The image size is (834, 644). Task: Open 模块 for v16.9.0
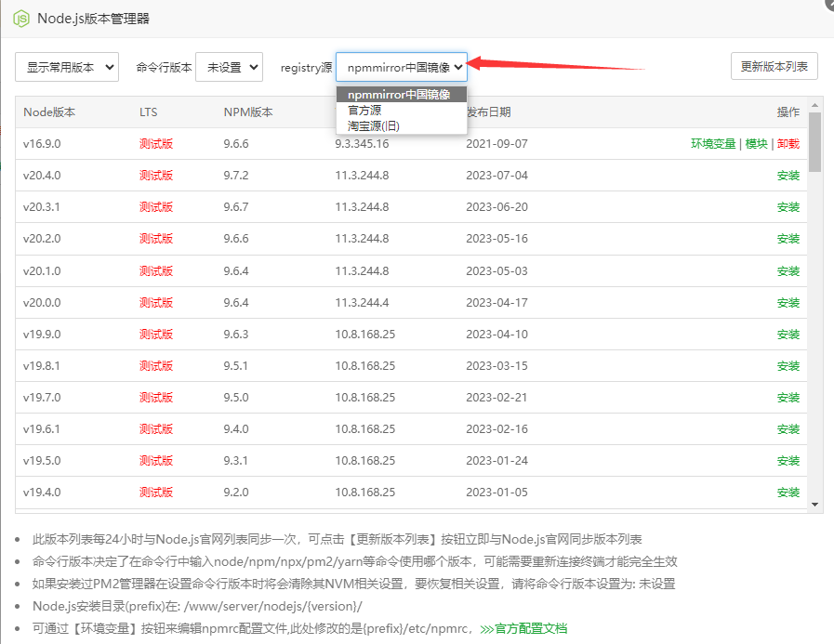coord(756,144)
